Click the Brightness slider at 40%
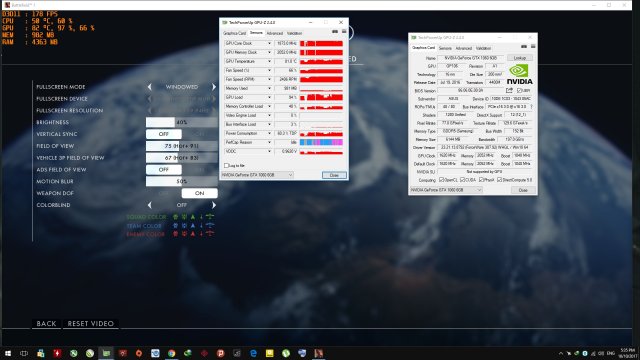Screen dimensions: 640x360 [x=182, y=122]
